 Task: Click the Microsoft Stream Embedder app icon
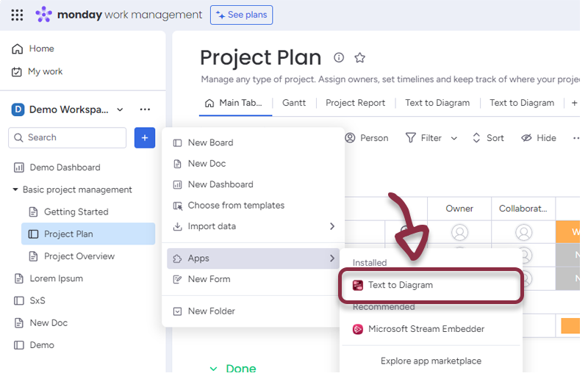pyautogui.click(x=358, y=329)
